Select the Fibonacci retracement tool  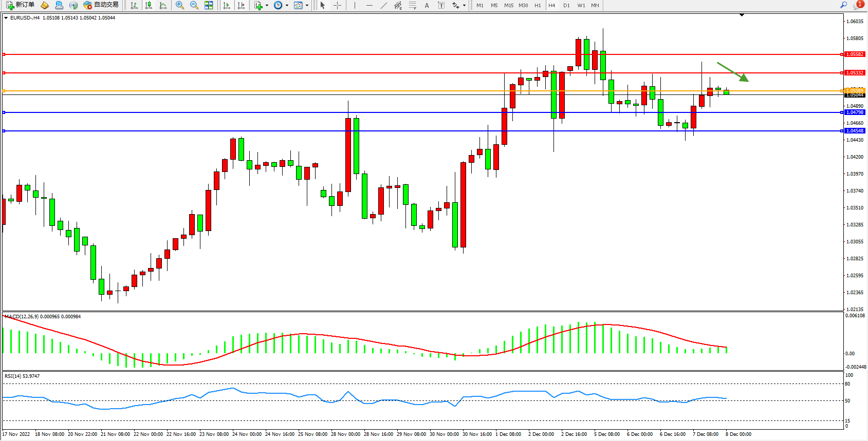(x=412, y=5)
